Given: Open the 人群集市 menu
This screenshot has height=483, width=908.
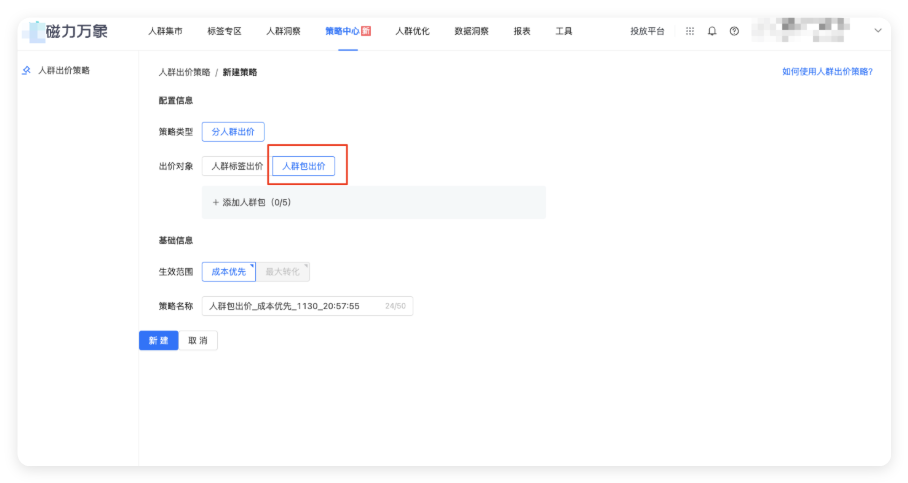Looking at the screenshot, I should coord(165,31).
